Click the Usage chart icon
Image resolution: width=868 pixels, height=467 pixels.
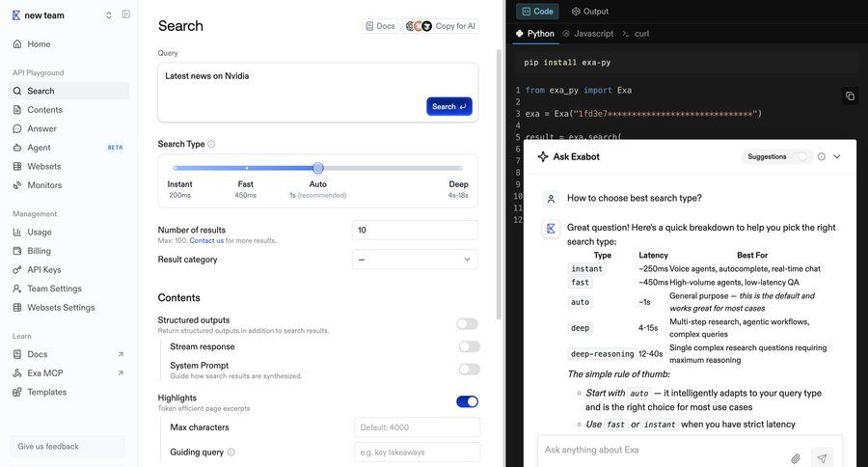coord(17,233)
